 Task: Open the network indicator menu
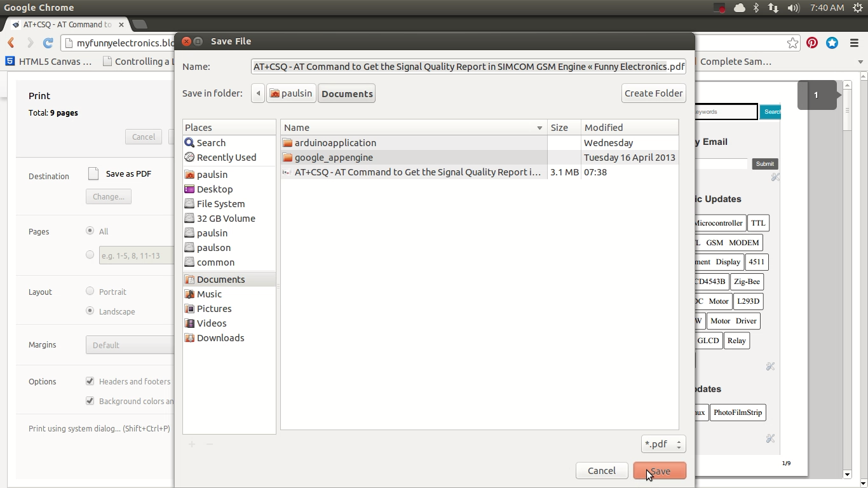coord(773,8)
